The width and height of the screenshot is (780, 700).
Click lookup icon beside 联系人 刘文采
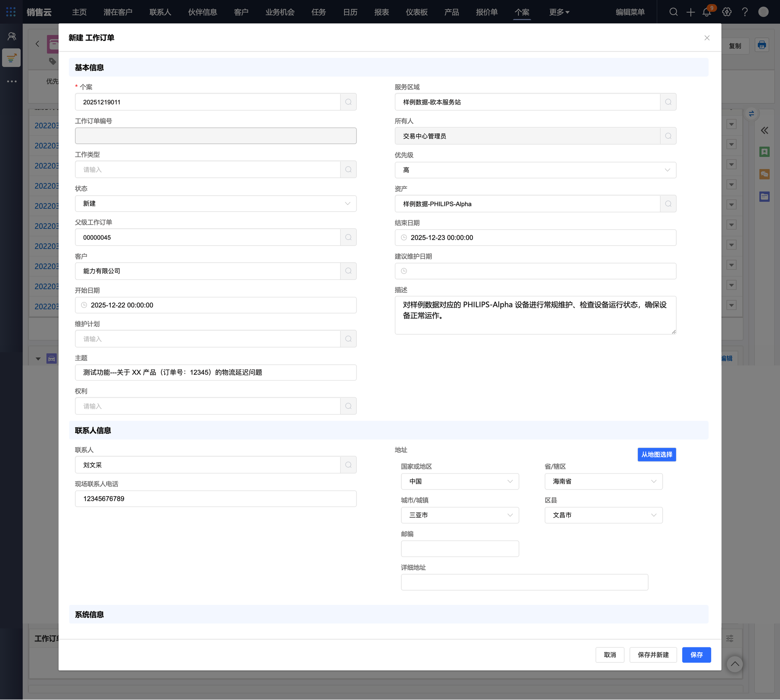[348, 465]
